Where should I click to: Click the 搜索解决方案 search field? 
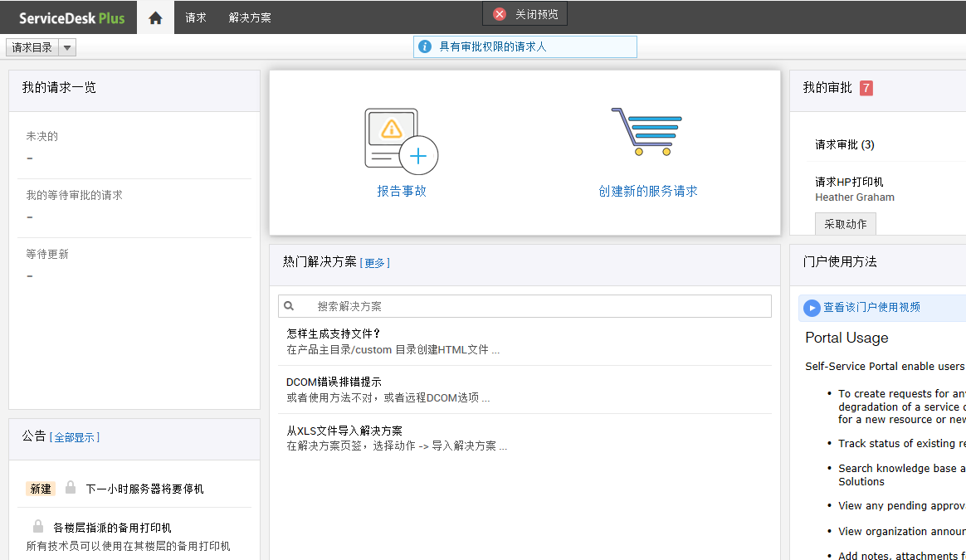531,306
